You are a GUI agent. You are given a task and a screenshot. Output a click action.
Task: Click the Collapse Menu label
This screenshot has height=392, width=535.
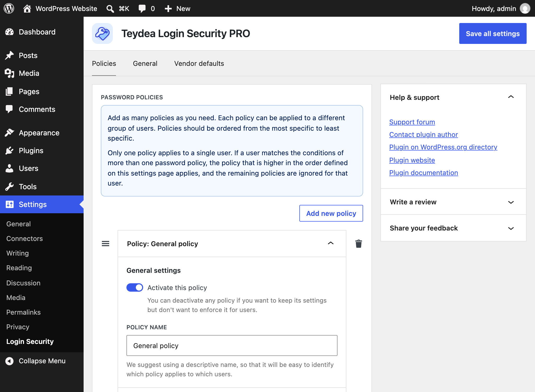(x=42, y=361)
